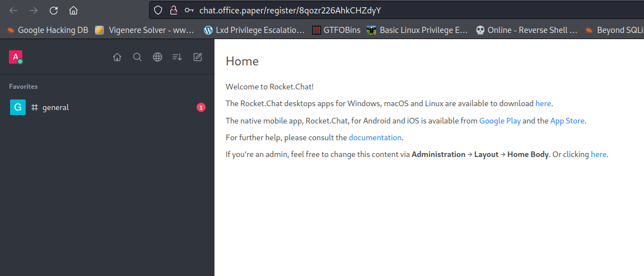Open the sidebar search icon
The width and height of the screenshot is (644, 276).
point(137,57)
